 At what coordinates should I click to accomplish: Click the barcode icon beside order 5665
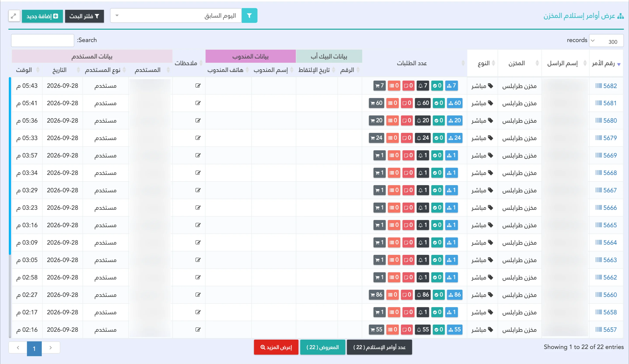(598, 225)
